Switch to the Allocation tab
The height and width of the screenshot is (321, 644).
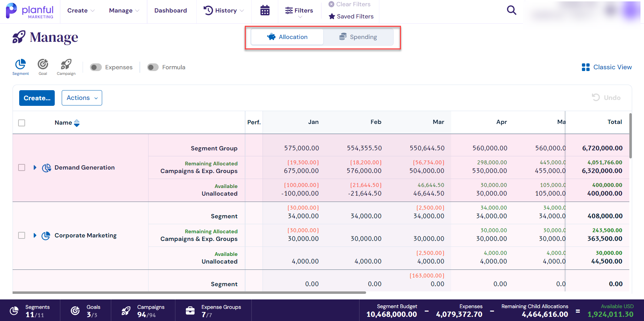click(x=287, y=37)
